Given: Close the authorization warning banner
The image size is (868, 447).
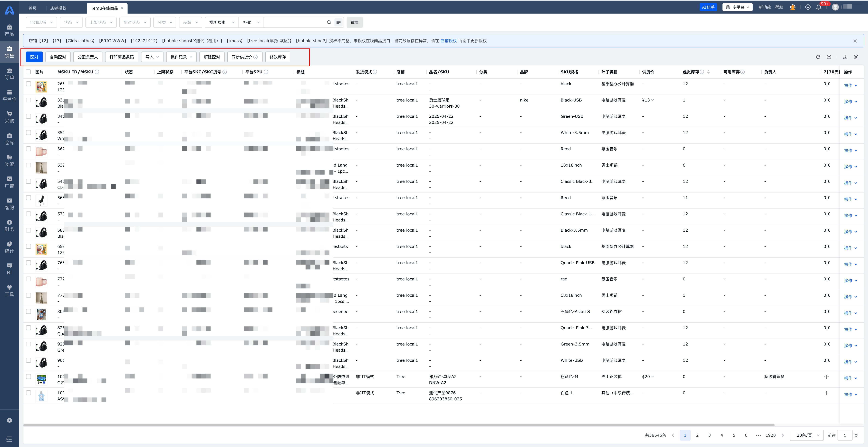Looking at the screenshot, I should [855, 41].
